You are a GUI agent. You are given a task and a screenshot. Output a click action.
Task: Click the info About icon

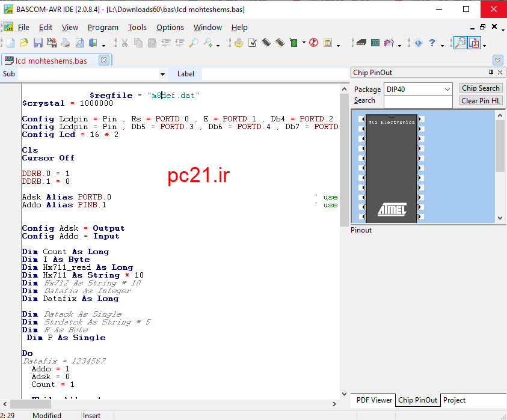pyautogui.click(x=418, y=43)
